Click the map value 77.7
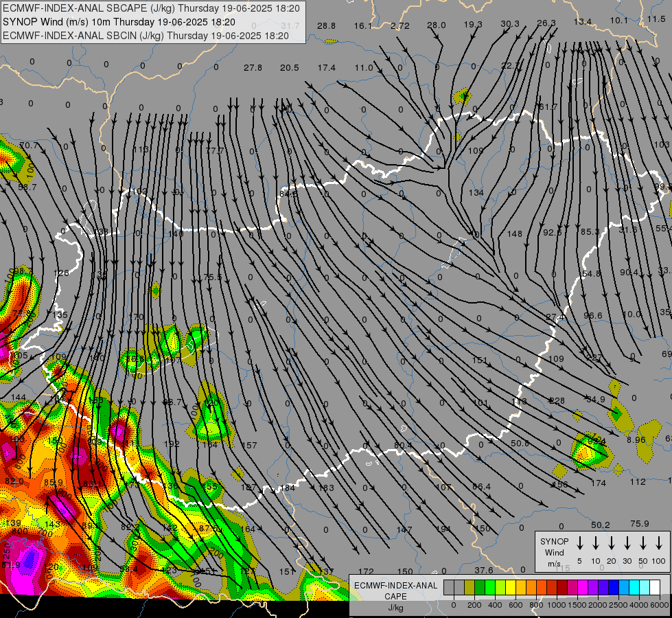The height and width of the screenshot is (618, 672). [214, 150]
